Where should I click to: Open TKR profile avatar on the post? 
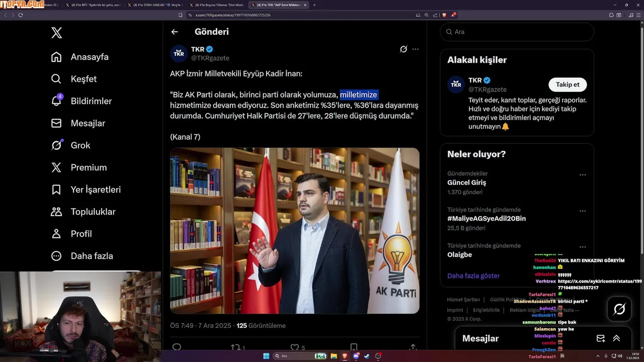click(179, 53)
